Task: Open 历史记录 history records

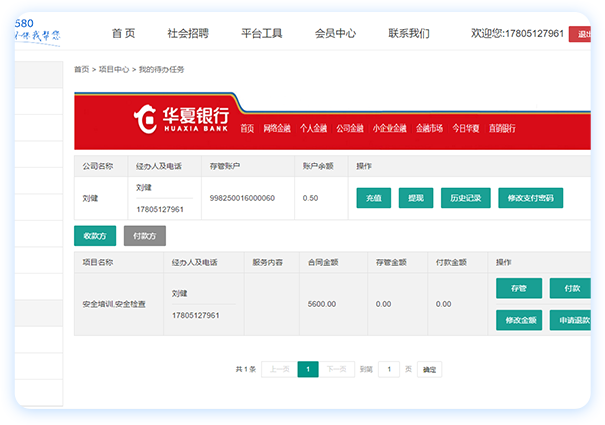Action: tap(465, 198)
